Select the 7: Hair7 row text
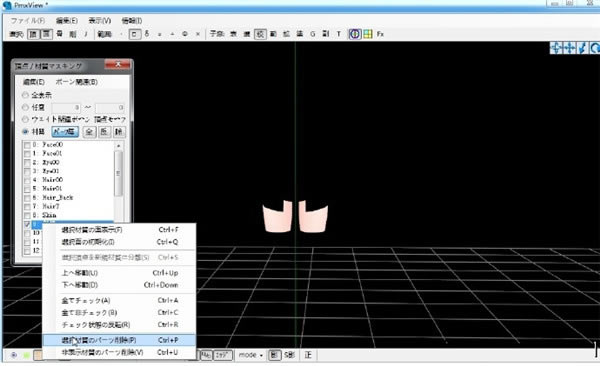Screen dimensions: 600x366 [x=46, y=206]
